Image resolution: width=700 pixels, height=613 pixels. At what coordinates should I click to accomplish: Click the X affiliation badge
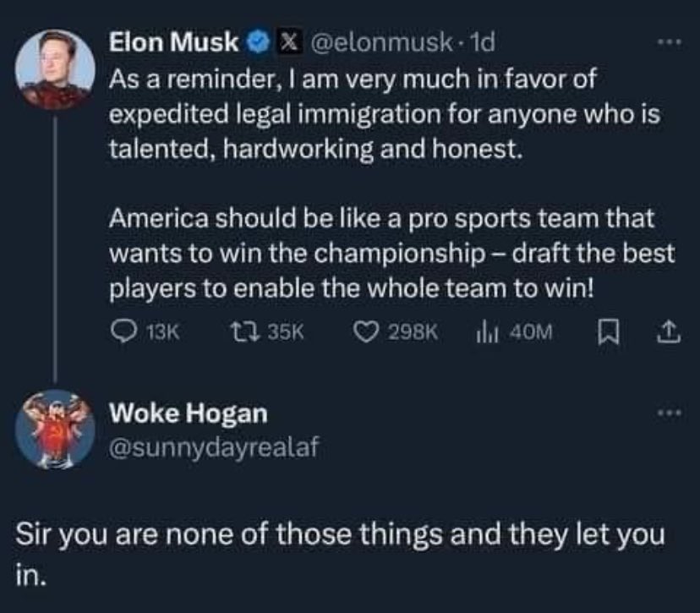click(289, 42)
